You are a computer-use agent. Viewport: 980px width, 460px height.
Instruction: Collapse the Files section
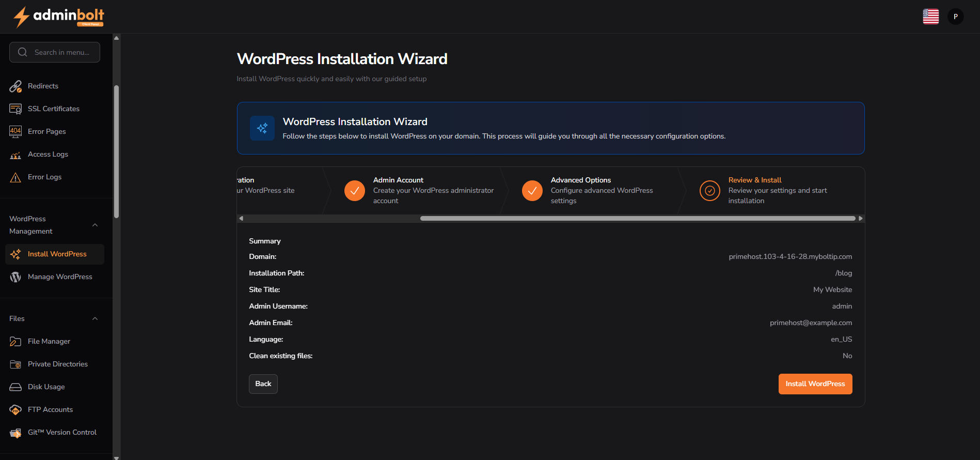tap(95, 318)
